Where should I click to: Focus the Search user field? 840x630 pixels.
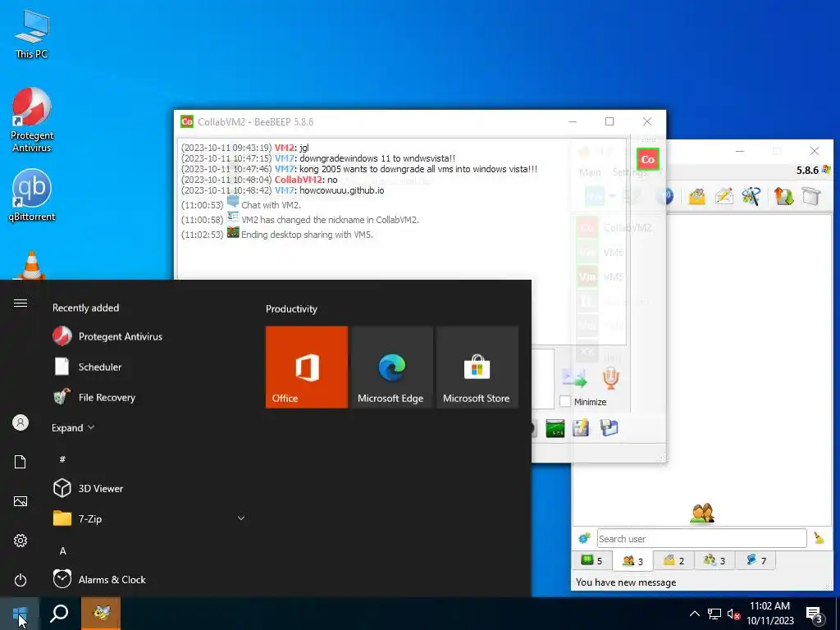(x=701, y=538)
